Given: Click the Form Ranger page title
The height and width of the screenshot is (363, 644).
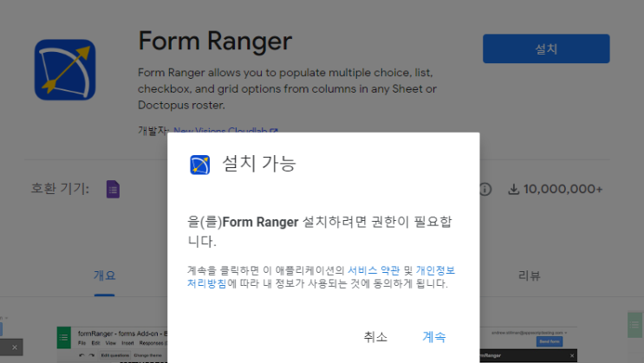Looking at the screenshot, I should point(215,41).
